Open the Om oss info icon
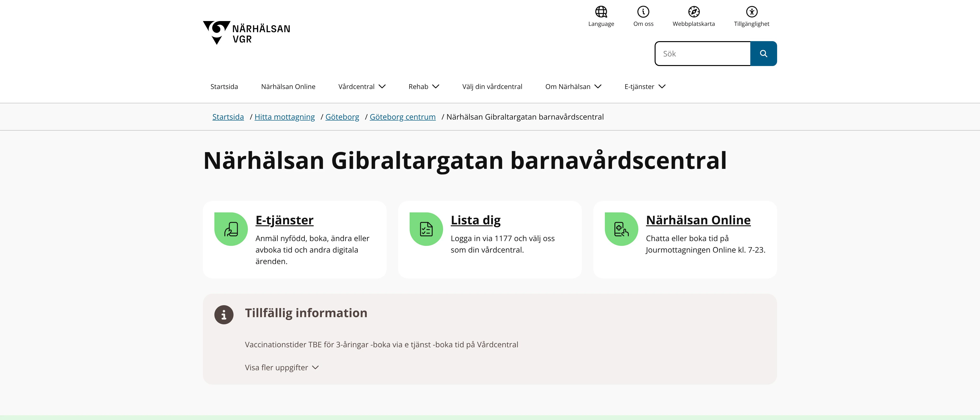Screen dimensions: 980x420 pyautogui.click(x=643, y=12)
